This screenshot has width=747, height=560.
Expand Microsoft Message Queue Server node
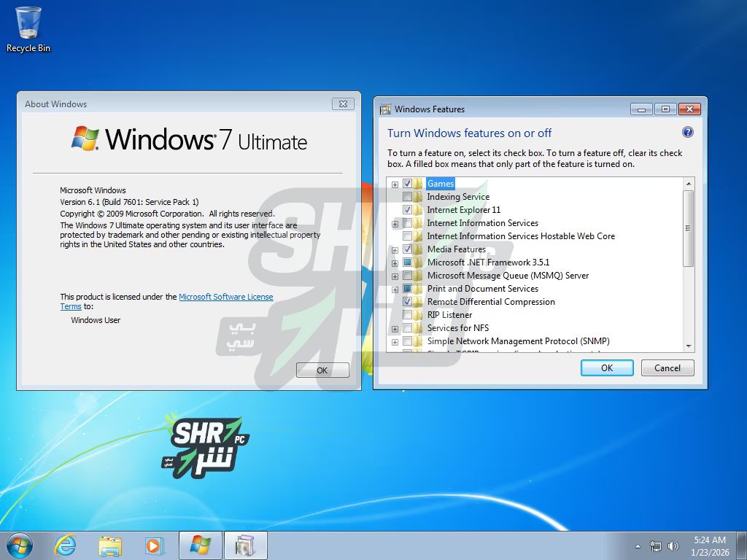coord(395,276)
